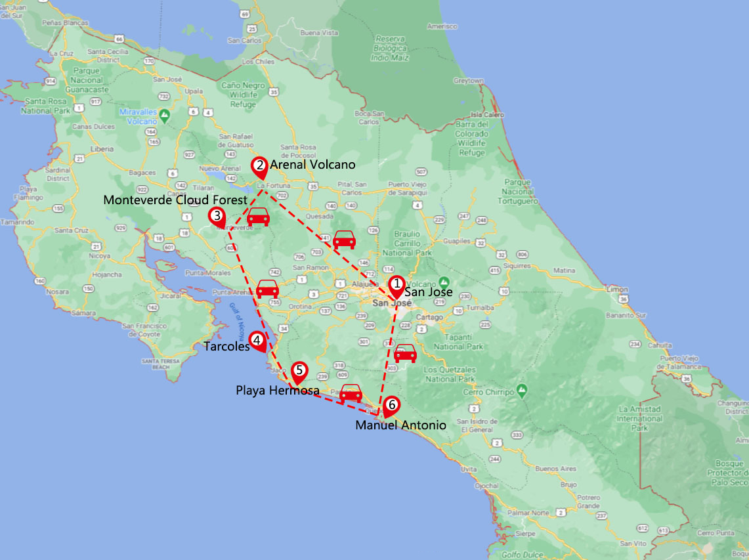Click car icon between Playa Hermosa and Manuel Antonio
This screenshot has height=560, width=749.
click(x=351, y=394)
